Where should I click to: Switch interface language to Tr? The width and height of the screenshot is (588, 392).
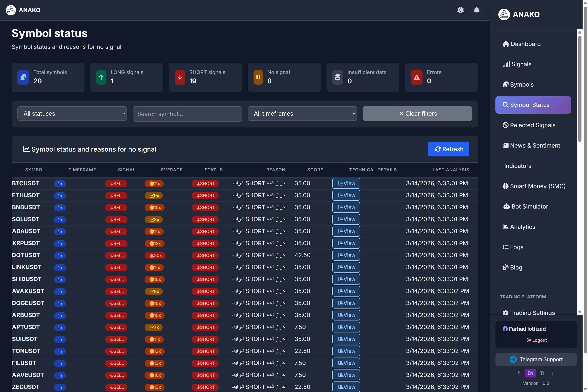(542, 373)
